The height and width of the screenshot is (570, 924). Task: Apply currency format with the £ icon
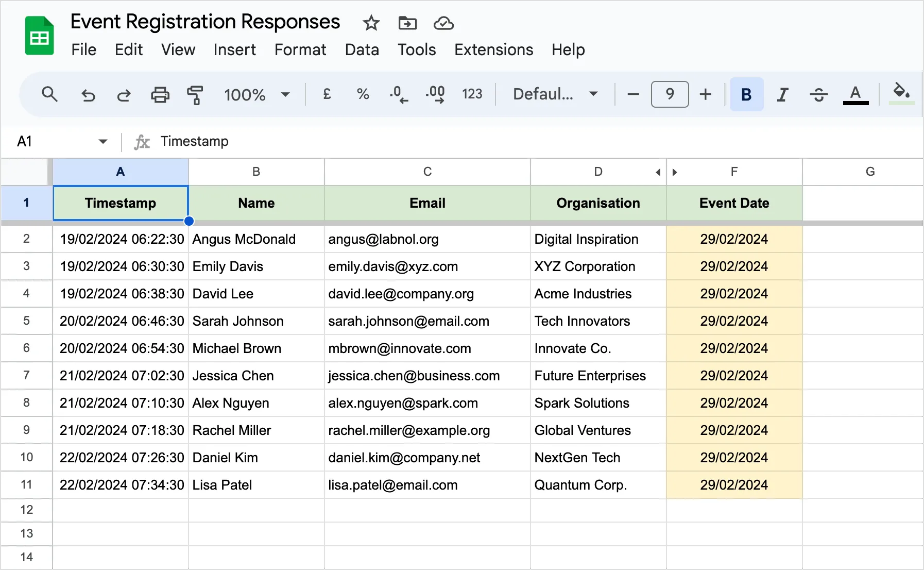[327, 94]
